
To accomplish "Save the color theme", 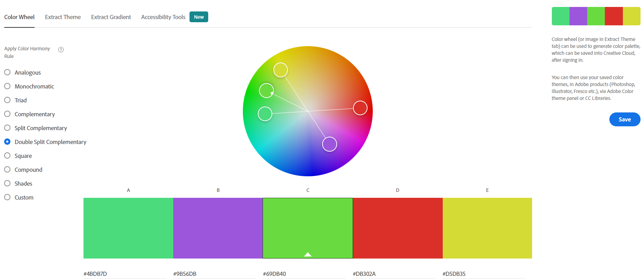I will 625,119.
